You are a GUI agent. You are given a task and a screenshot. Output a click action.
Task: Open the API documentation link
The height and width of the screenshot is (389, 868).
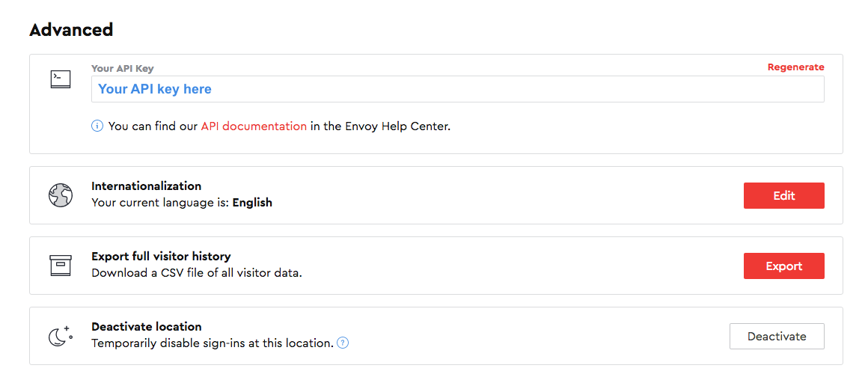254,126
